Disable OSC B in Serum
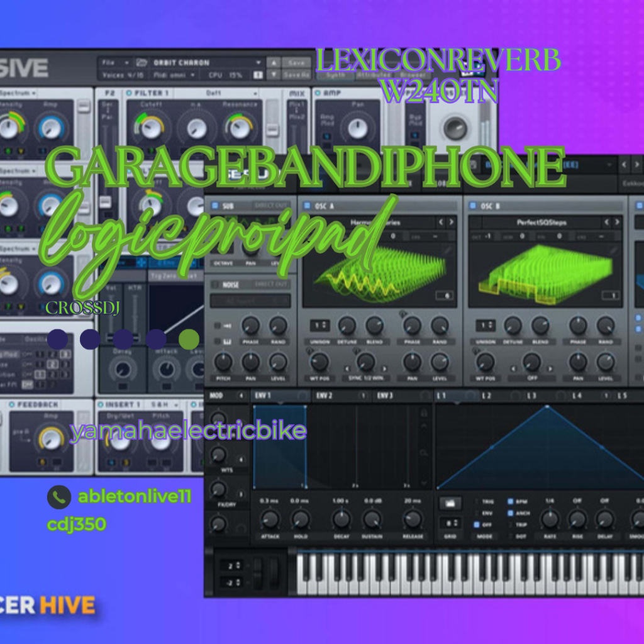 pyautogui.click(x=473, y=206)
